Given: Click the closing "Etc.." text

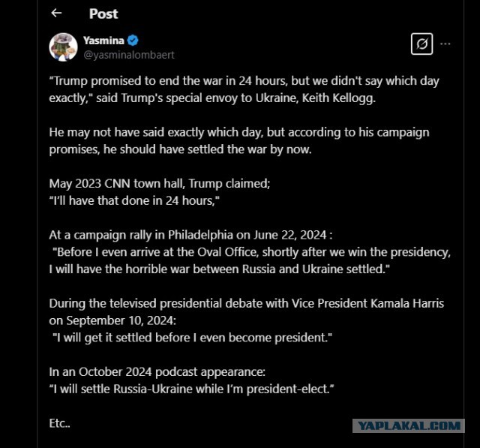Looking at the screenshot, I should pos(59,424).
